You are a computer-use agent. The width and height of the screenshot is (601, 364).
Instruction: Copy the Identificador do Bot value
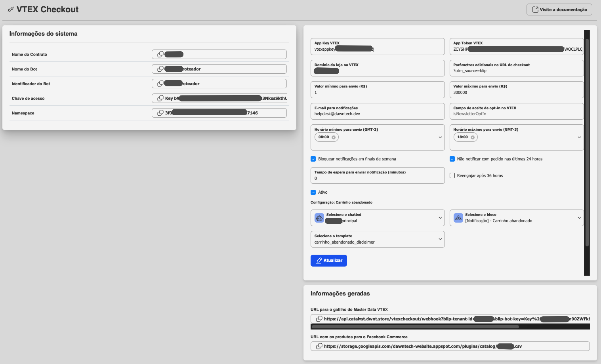tap(160, 84)
